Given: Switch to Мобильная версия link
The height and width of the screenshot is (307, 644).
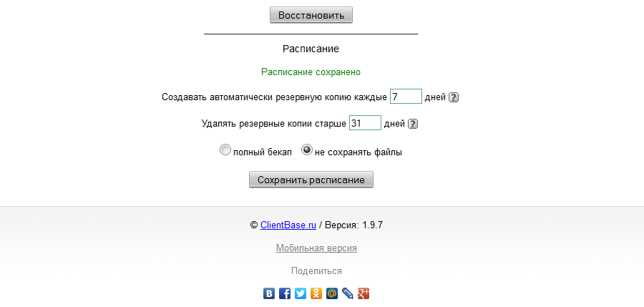Looking at the screenshot, I should [317, 248].
